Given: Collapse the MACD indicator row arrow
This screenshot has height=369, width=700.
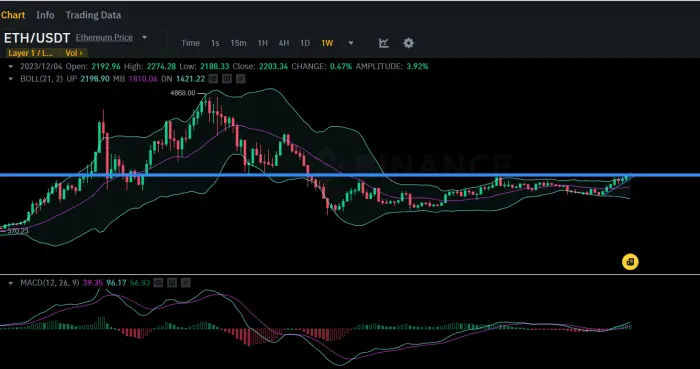Looking at the screenshot, I should [x=11, y=283].
